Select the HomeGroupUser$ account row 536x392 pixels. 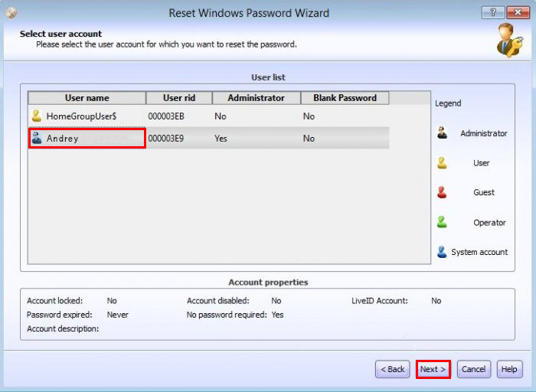(208, 116)
